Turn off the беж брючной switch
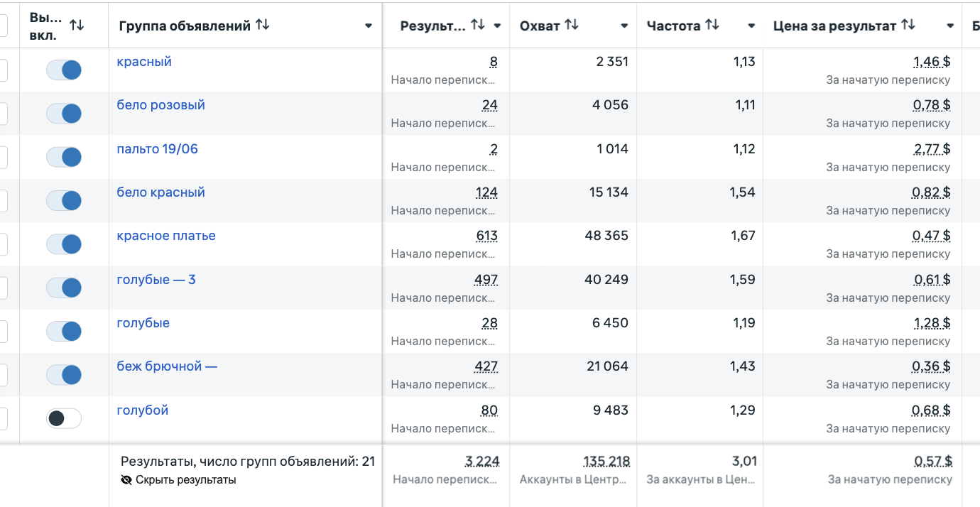The width and height of the screenshot is (980, 507). click(64, 375)
